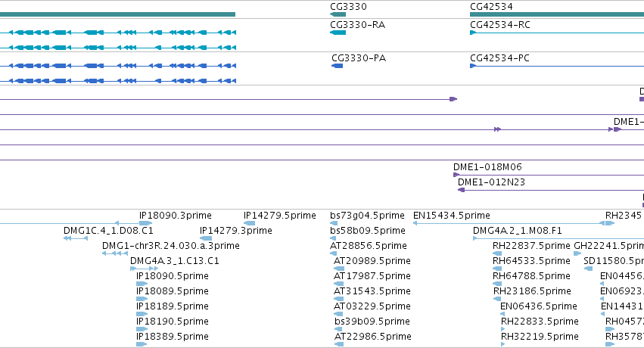The width and height of the screenshot is (644, 348).
Task: Click the AT22986.5prime EST label
Action: 373,337
